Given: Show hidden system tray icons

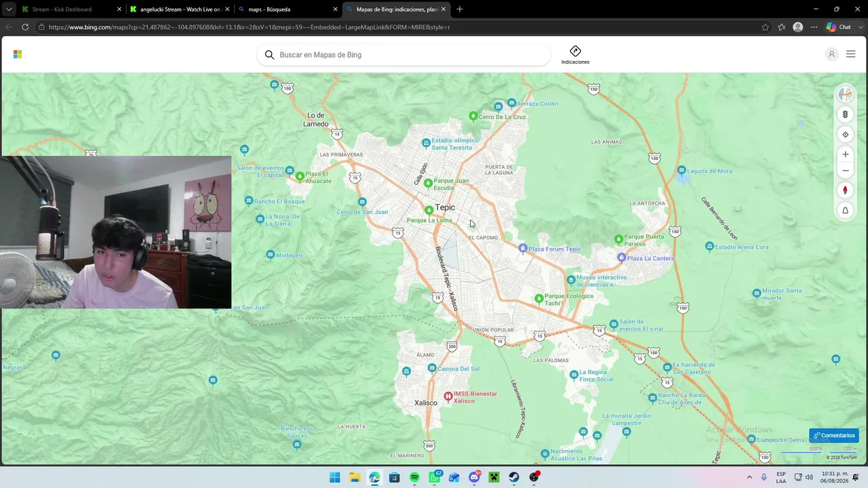Looking at the screenshot, I should pos(749,477).
